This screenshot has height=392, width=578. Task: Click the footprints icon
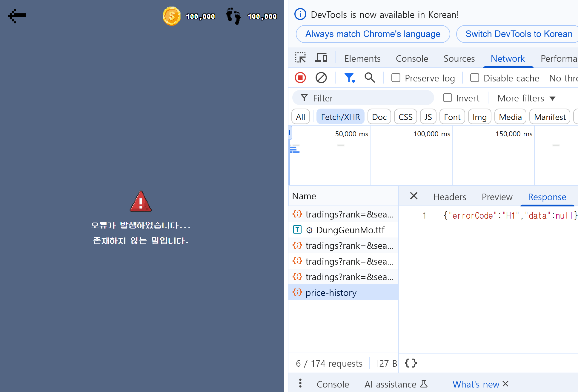[233, 16]
